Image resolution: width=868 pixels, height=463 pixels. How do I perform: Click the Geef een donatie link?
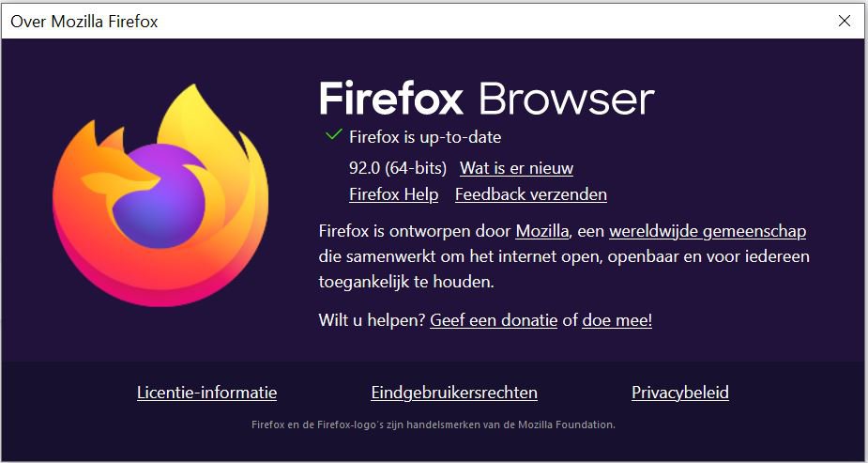pyautogui.click(x=494, y=320)
